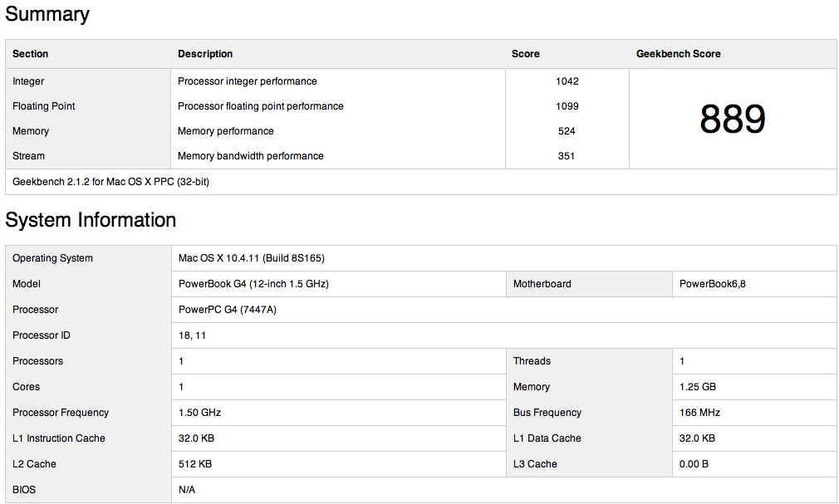Select 'Processor integer performance' description
The height and width of the screenshot is (504, 839).
(x=248, y=81)
